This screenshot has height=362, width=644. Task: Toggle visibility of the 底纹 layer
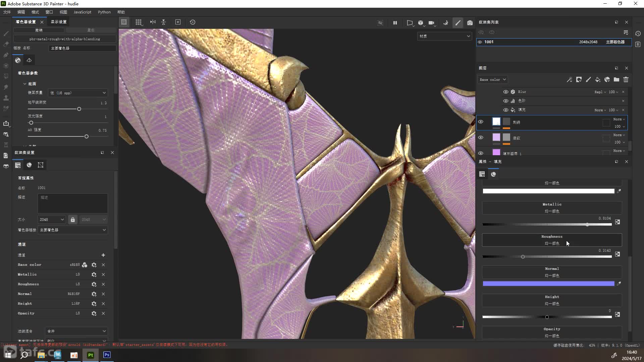coord(481,137)
